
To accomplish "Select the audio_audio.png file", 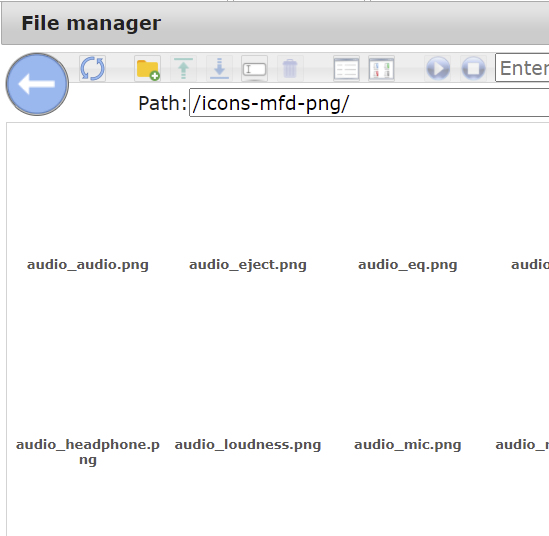I will click(88, 265).
